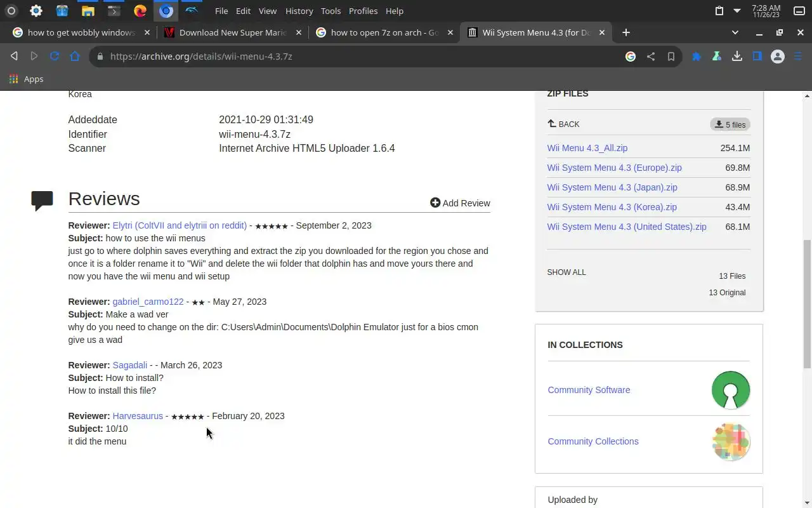
Task: Click the site lock security icon
Action: point(100,57)
